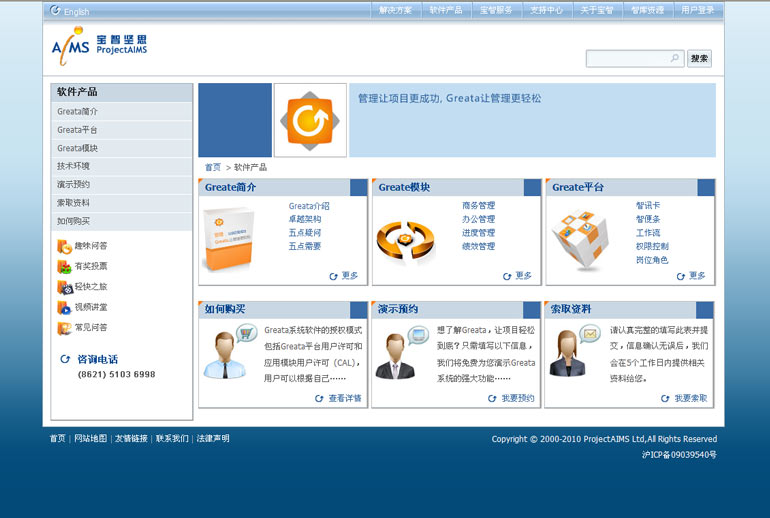Image resolution: width=770 pixels, height=518 pixels.
Task: Click the orange circular module graphic
Action: [x=405, y=240]
